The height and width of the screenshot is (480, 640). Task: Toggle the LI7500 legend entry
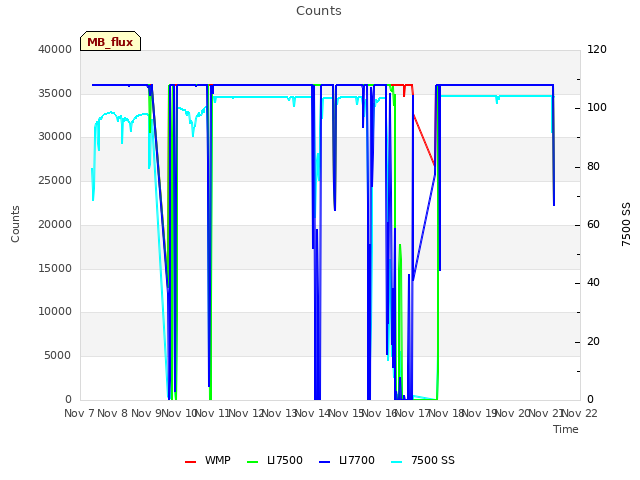[275, 460]
